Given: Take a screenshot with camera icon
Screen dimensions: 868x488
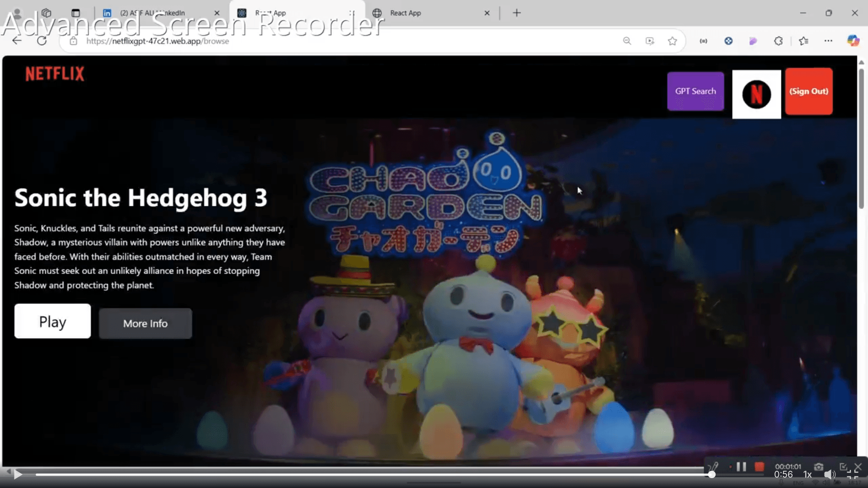Looking at the screenshot, I should click(x=819, y=467).
